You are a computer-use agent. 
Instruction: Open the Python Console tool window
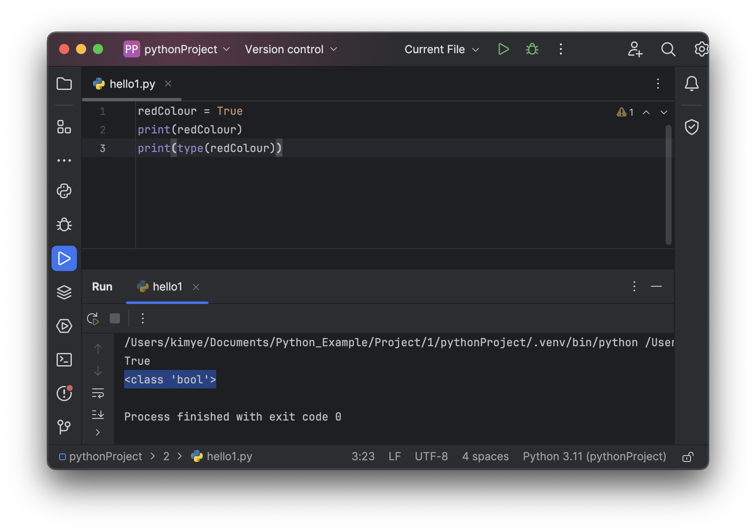(64, 191)
